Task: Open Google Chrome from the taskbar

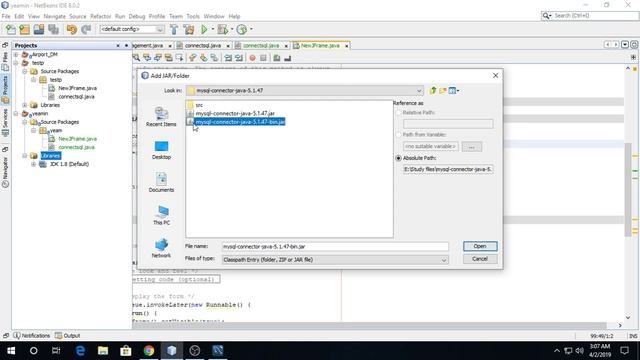Action: [x=149, y=351]
